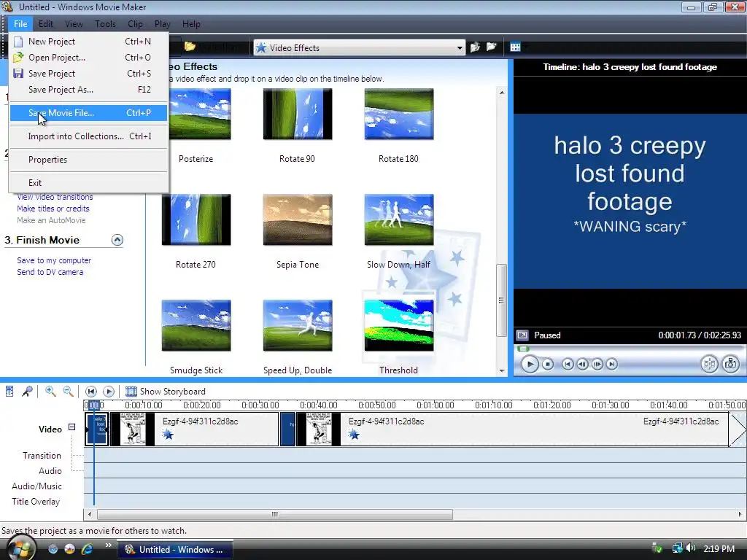747x560 pixels.
Task: Click the Make titles or credits link
Action: coord(53,209)
